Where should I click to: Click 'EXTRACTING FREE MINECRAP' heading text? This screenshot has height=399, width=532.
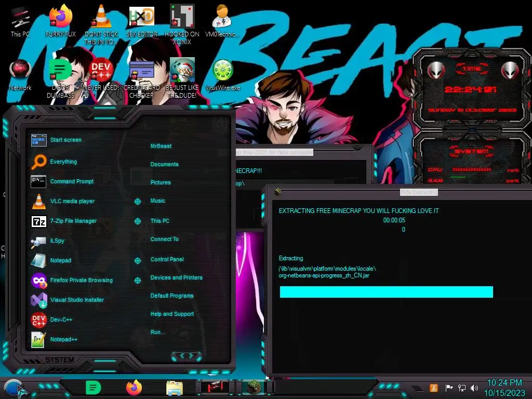point(358,211)
